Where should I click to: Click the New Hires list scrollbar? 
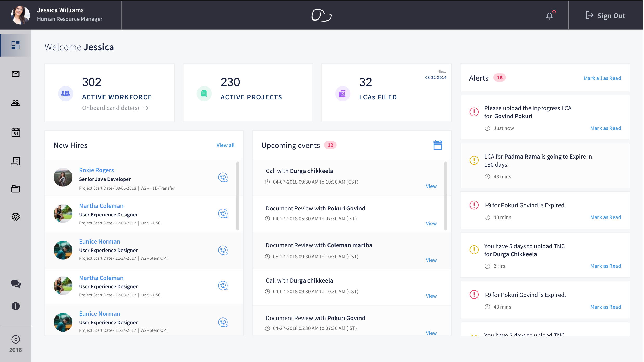(x=237, y=196)
